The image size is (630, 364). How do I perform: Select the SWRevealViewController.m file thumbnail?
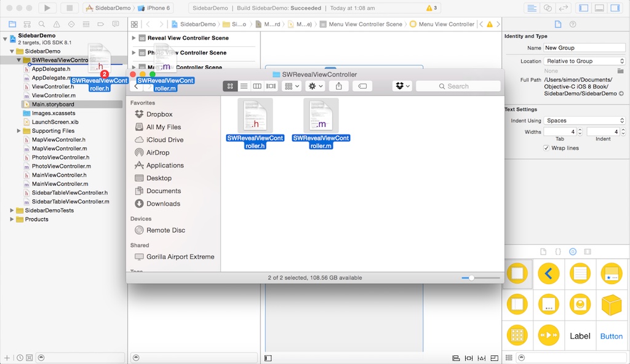[321, 114]
